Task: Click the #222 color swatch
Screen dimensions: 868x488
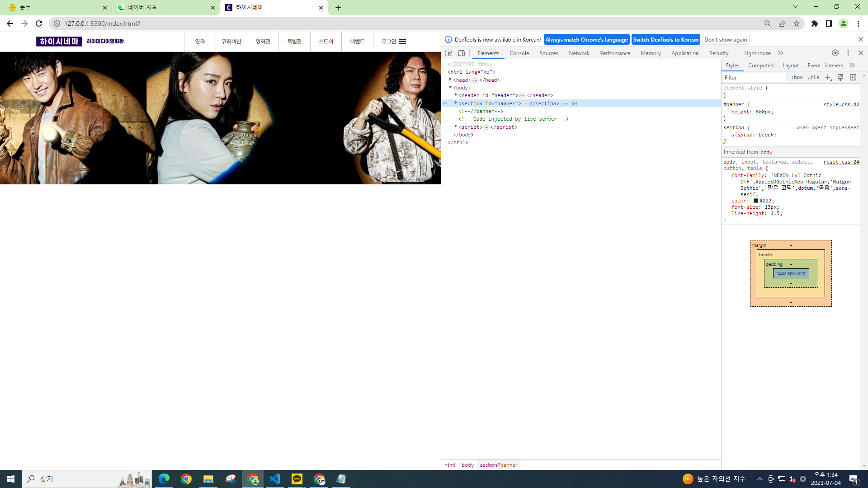Action: coord(755,201)
